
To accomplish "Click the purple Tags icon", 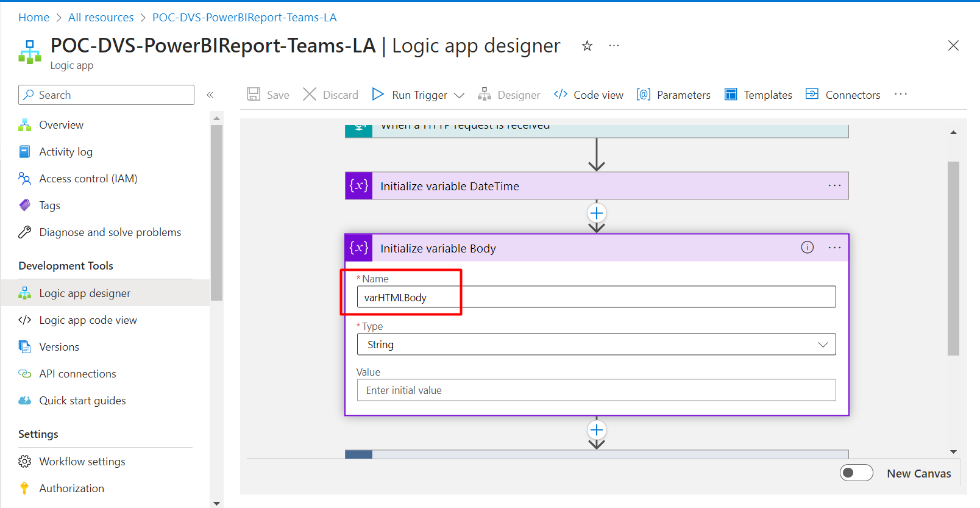I will (x=24, y=206).
